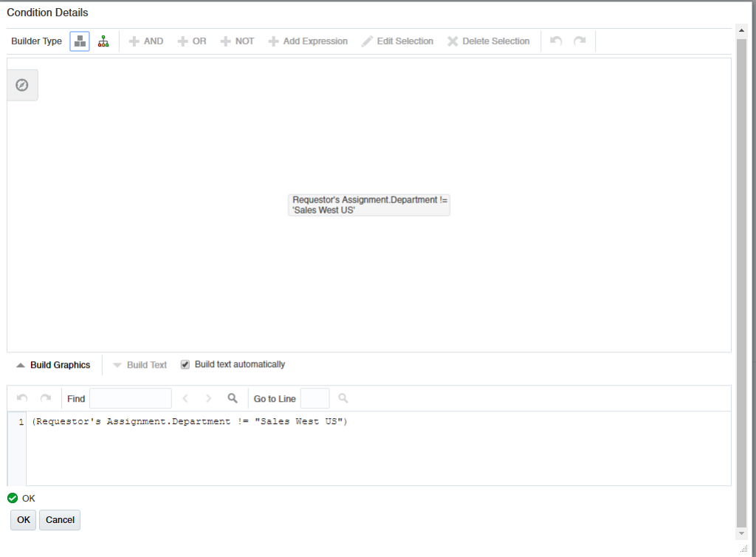The width and height of the screenshot is (756, 557).
Task: Click the Build Text button
Action: (140, 365)
